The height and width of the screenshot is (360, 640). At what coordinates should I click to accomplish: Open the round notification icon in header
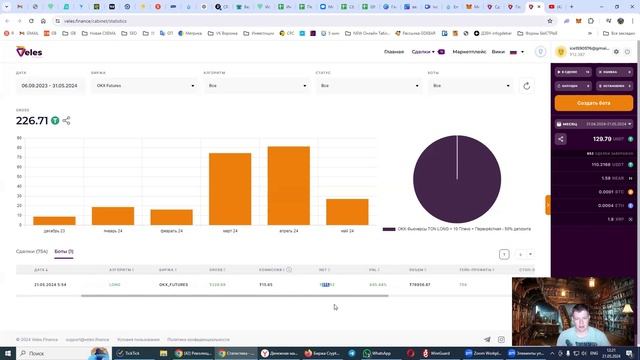click(540, 52)
